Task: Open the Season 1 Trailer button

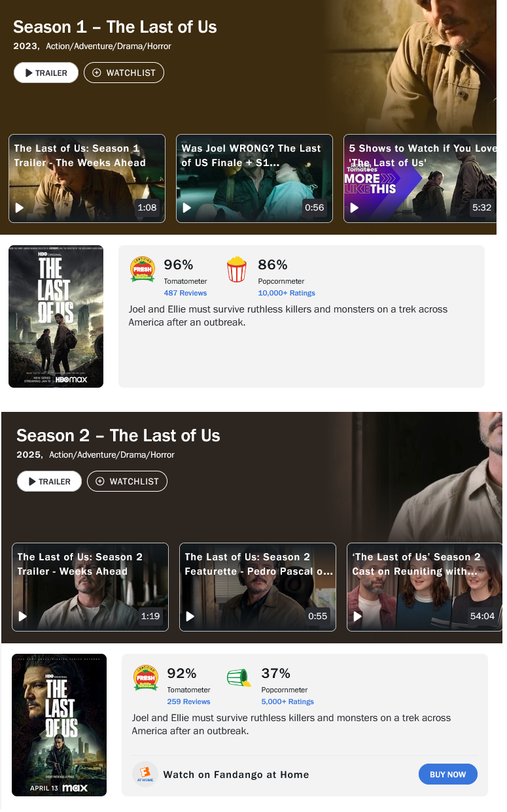Action: click(x=46, y=73)
